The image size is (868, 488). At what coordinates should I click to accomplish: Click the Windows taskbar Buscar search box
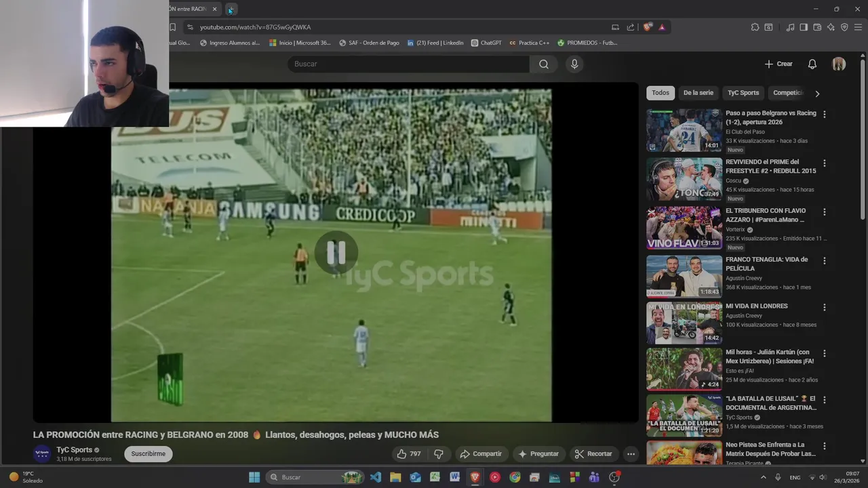tap(315, 477)
